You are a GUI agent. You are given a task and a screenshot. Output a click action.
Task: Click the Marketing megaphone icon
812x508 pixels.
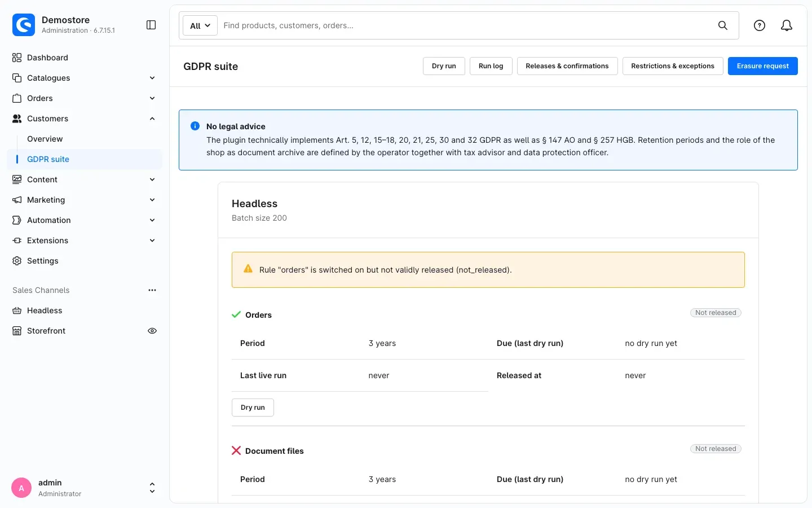(17, 200)
